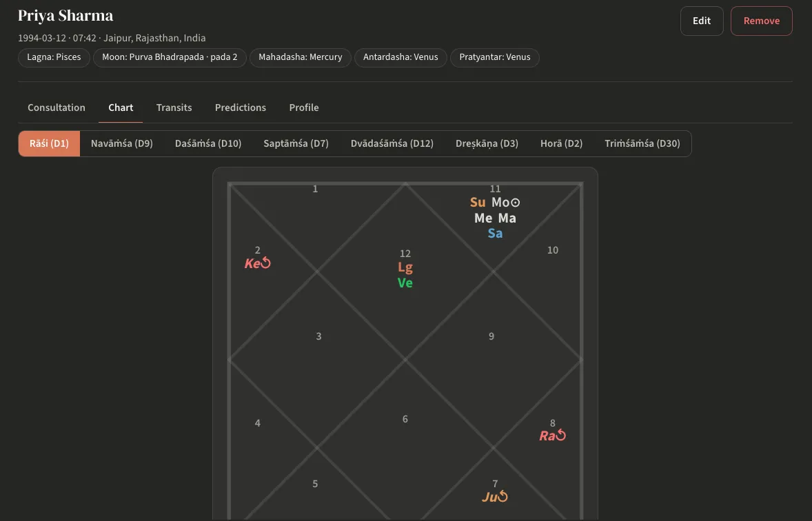Screen dimensions: 812x521
Task: Open the Predictions tab
Action: point(241,108)
